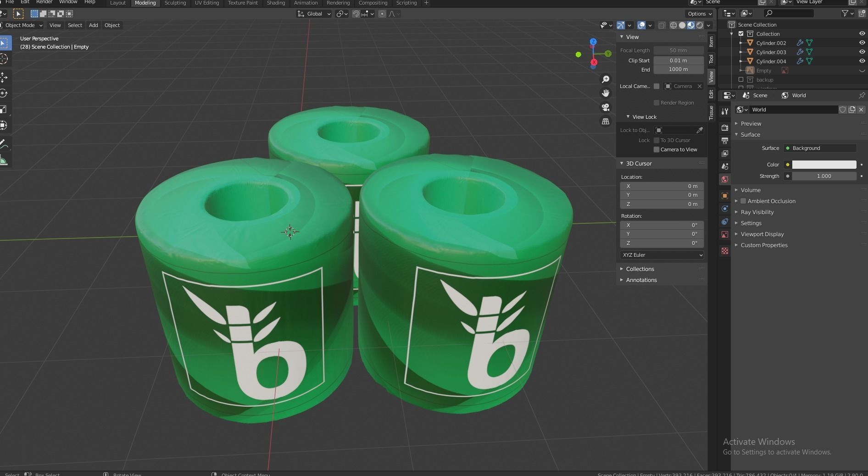
Task: Hide Cylinder.002 with its eye toggle
Action: tap(862, 43)
